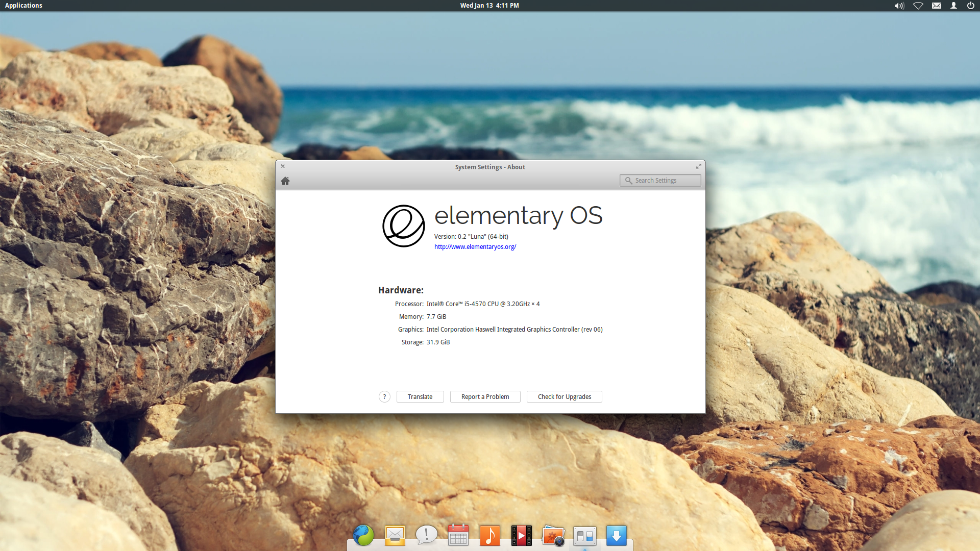Launch the Mail app from dock

click(x=395, y=536)
